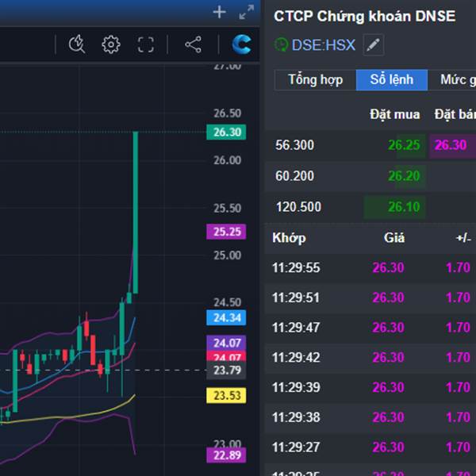Image resolution: width=476 pixels, height=476 pixels.
Task: Open the lightning quick search icon
Action: (77, 44)
